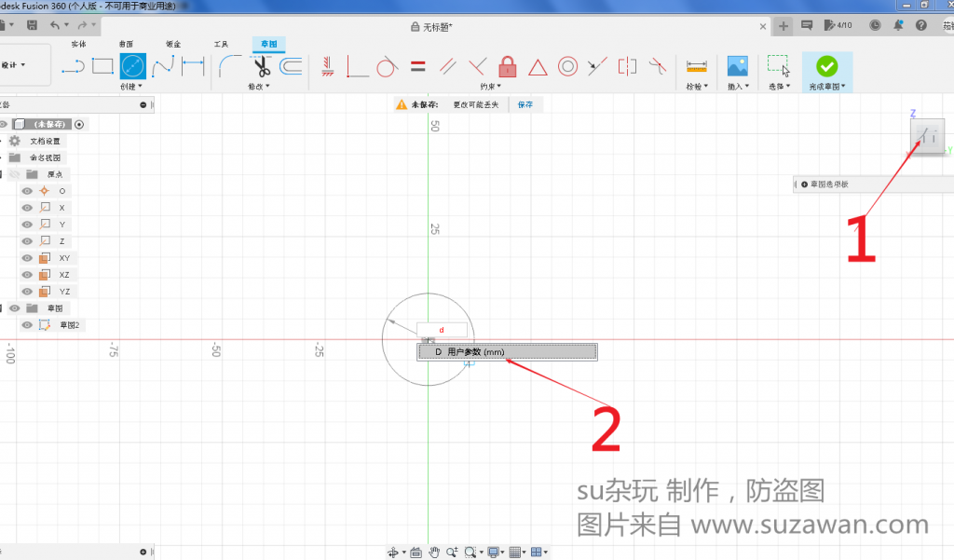The width and height of the screenshot is (954, 560).
Task: Open the 创建 dropdown menu
Action: (131, 87)
